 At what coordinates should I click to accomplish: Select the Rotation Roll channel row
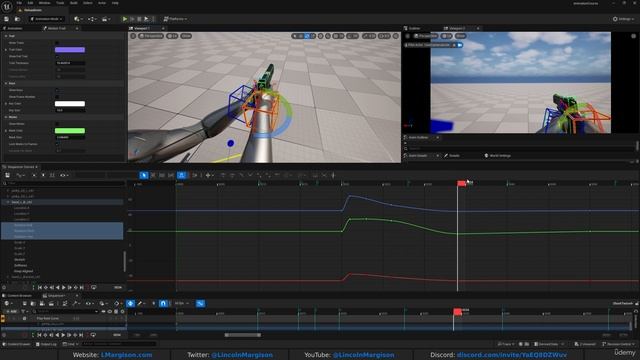[x=62, y=225]
